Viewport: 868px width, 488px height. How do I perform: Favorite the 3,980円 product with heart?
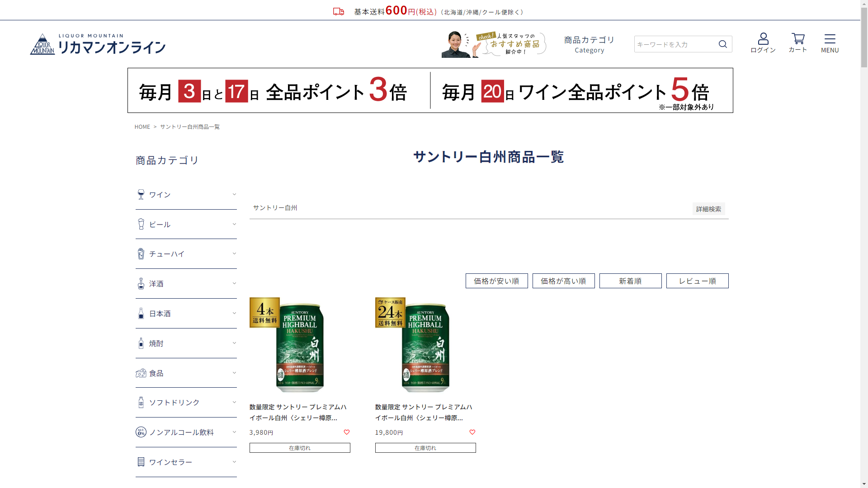347,432
